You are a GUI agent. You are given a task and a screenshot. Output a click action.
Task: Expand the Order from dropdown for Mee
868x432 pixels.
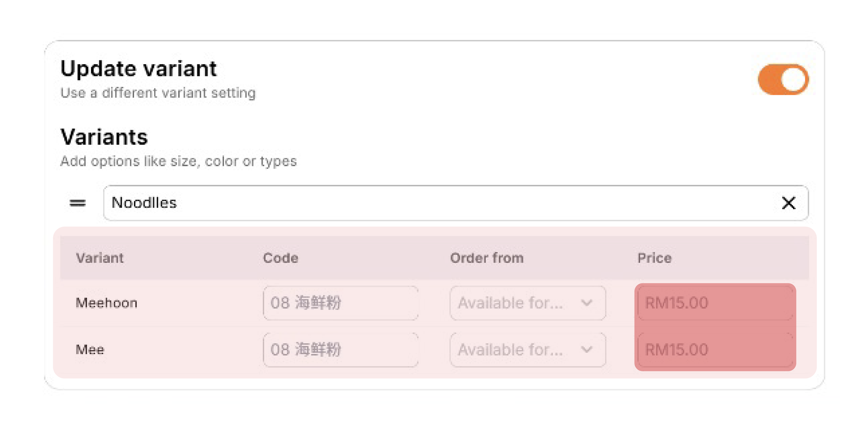527,349
